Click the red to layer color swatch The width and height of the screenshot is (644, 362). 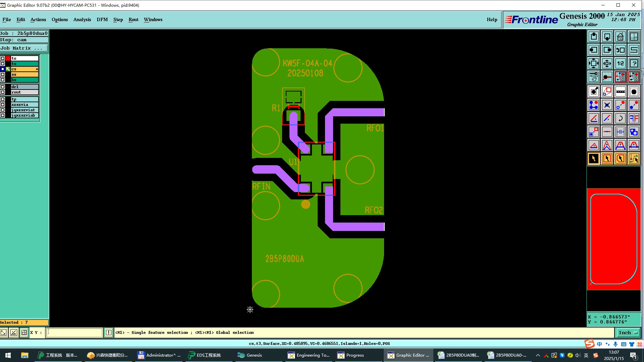(x=8, y=58)
